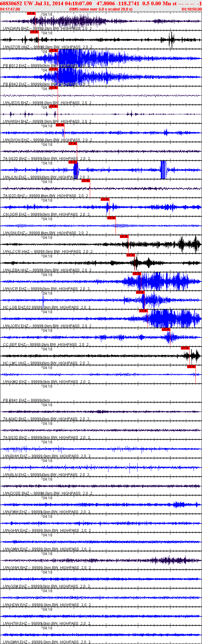Select the red pick flag on TA O02D BHZ
Image resolution: width=202 pixels, height=644 pixels.
[73, 143]
